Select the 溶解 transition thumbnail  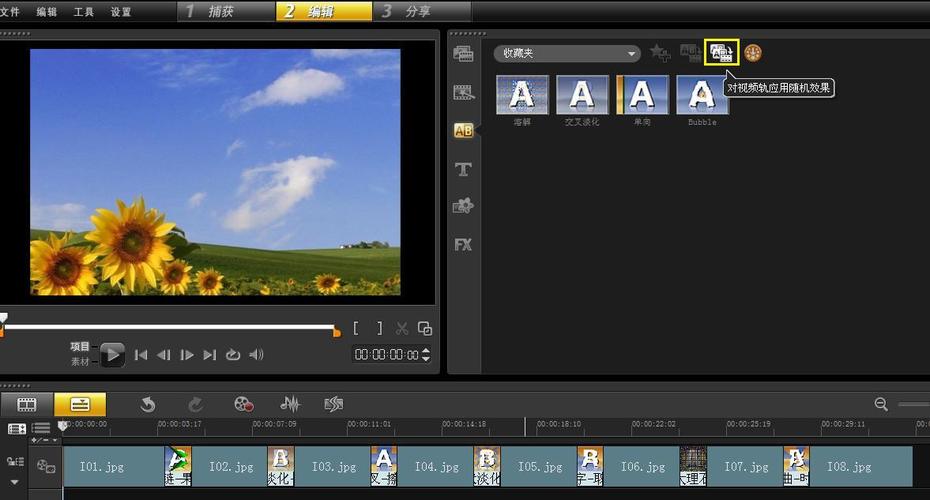(522, 94)
